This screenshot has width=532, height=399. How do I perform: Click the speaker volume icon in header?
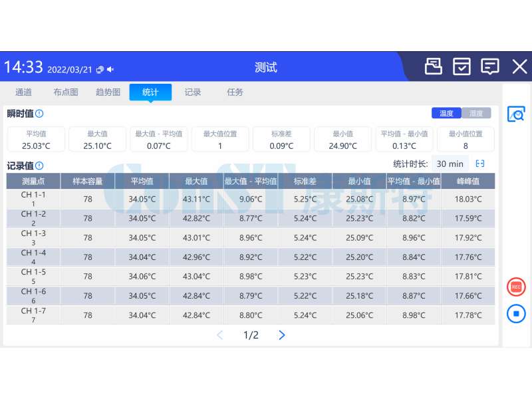click(x=110, y=69)
